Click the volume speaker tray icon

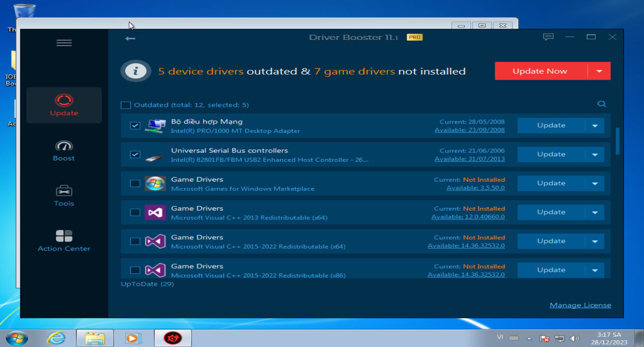[575, 338]
